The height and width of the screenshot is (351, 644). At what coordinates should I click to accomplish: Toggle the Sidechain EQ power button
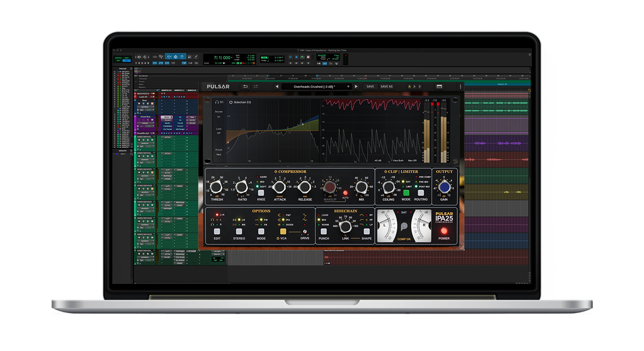pyautogui.click(x=231, y=102)
